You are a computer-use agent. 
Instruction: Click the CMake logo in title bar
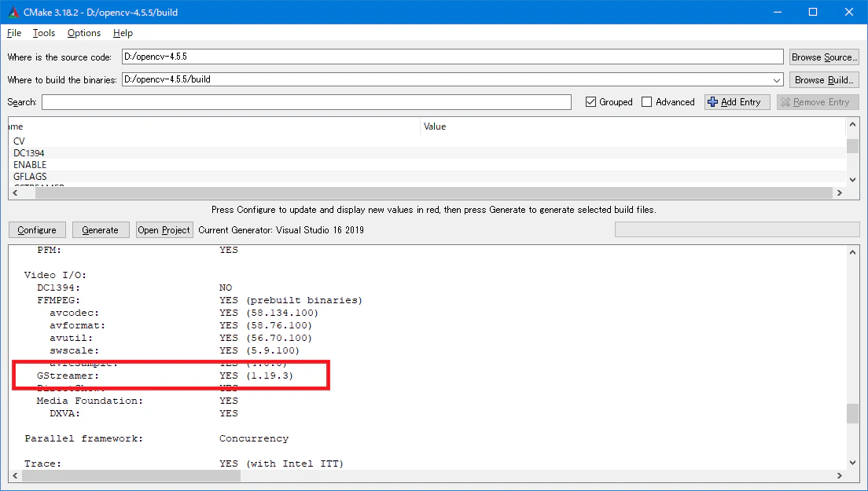pyautogui.click(x=13, y=12)
